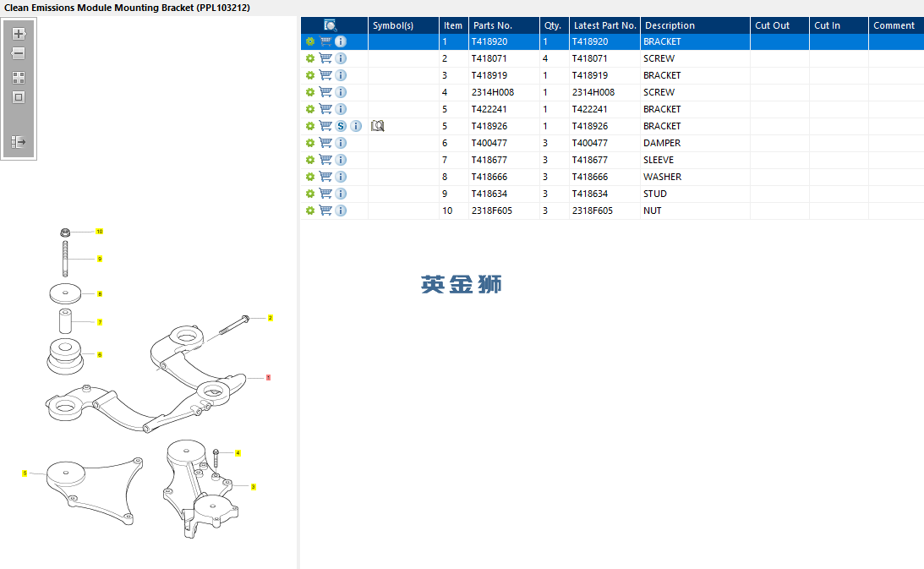924x569 pixels.
Task: Select callout 9 stud on diagram
Action: (100, 259)
